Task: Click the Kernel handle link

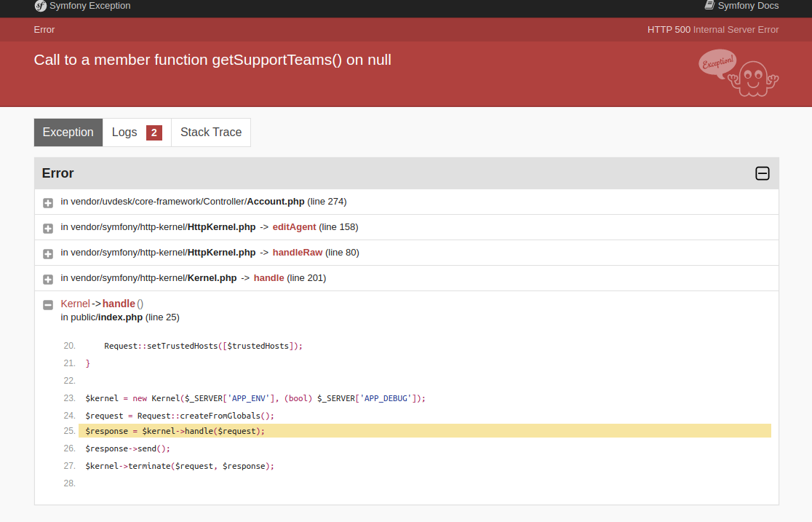Action: point(268,277)
